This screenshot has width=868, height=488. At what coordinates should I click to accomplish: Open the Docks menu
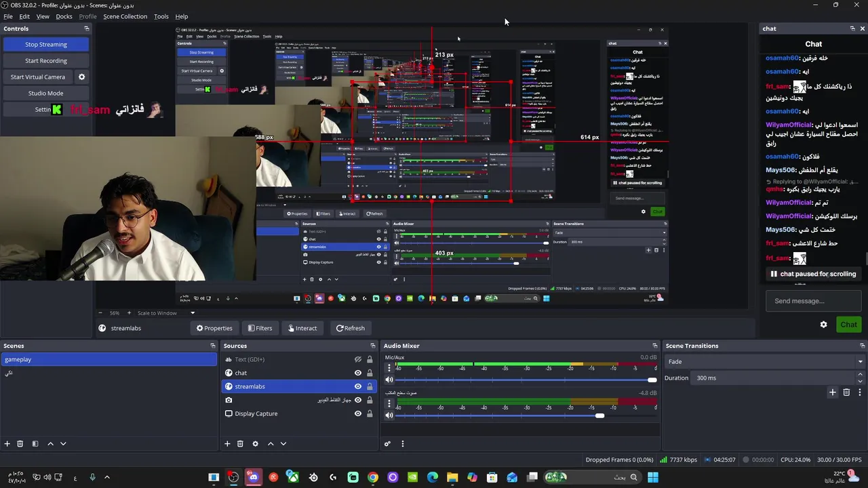click(x=64, y=16)
